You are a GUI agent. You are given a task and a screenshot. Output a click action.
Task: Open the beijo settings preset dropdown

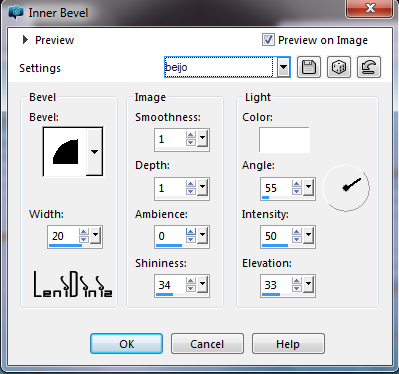[x=284, y=67]
